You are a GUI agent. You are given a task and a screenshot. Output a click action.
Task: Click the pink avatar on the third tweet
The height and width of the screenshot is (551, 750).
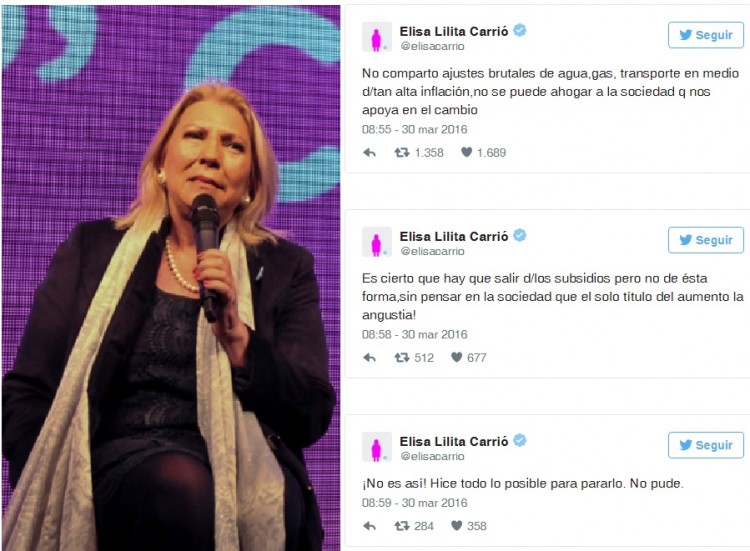(376, 447)
